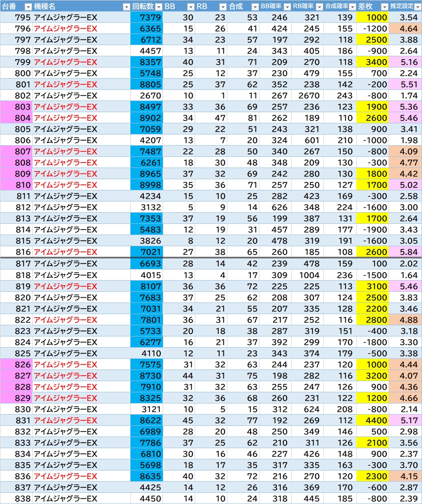The image size is (422, 504).
Task: Click machine number cell 803
Action: pyautogui.click(x=16, y=107)
